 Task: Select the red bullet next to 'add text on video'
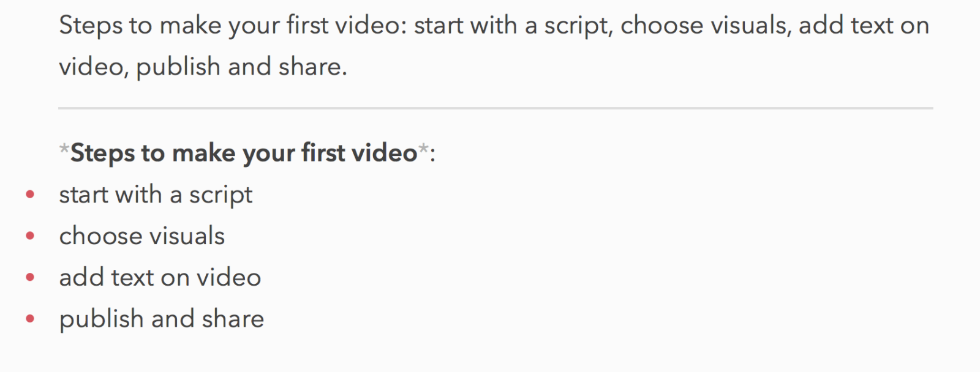click(x=30, y=278)
